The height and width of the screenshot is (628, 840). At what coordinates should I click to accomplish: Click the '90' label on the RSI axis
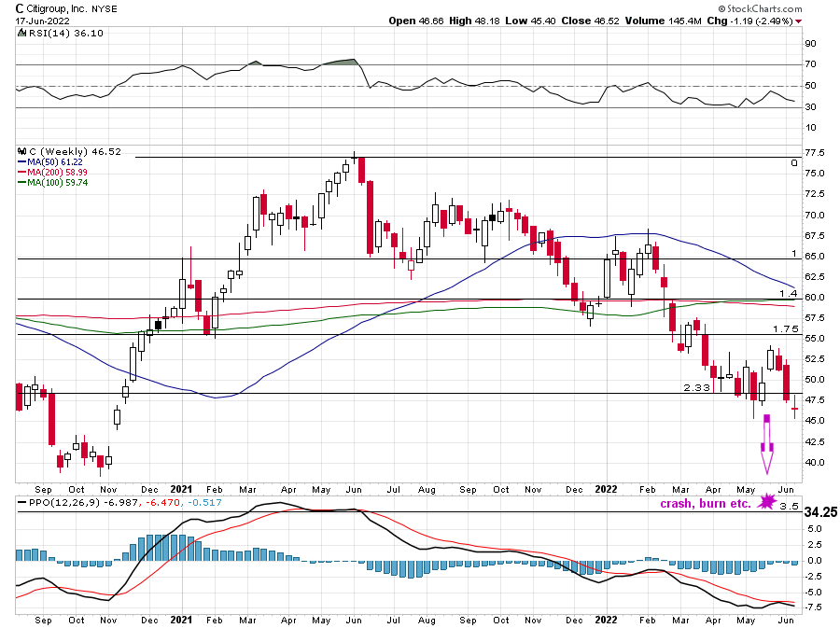810,43
